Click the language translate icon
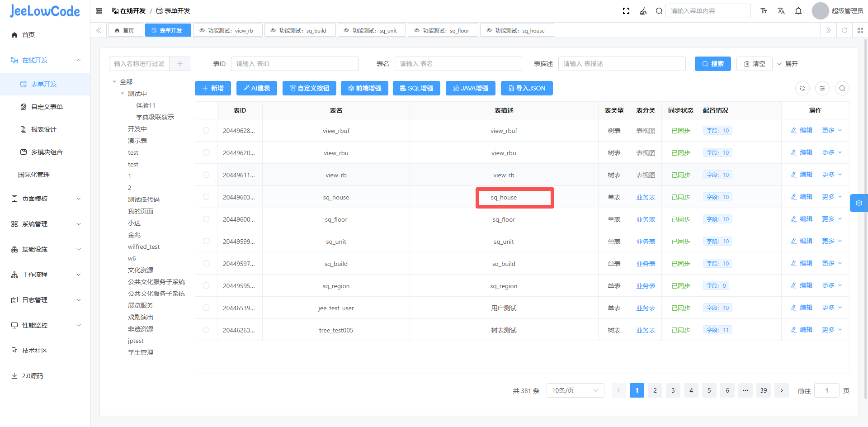This screenshot has height=427, width=868. (x=781, y=11)
